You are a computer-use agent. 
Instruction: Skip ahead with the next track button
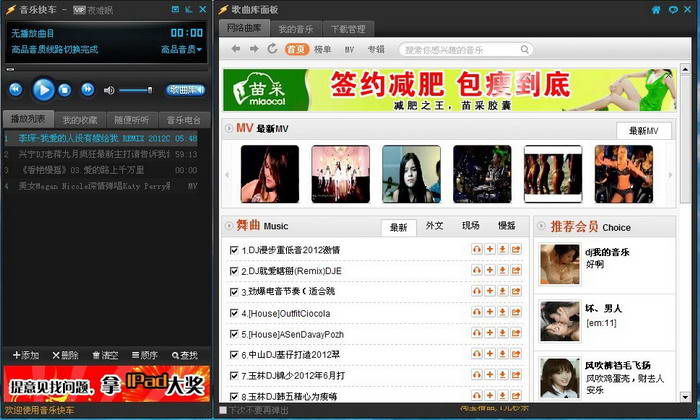(x=88, y=90)
